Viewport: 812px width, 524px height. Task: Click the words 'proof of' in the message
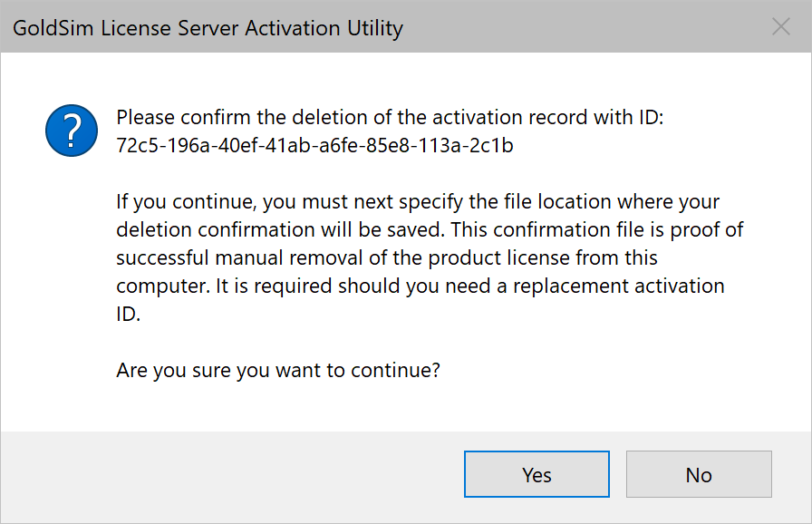[706, 230]
